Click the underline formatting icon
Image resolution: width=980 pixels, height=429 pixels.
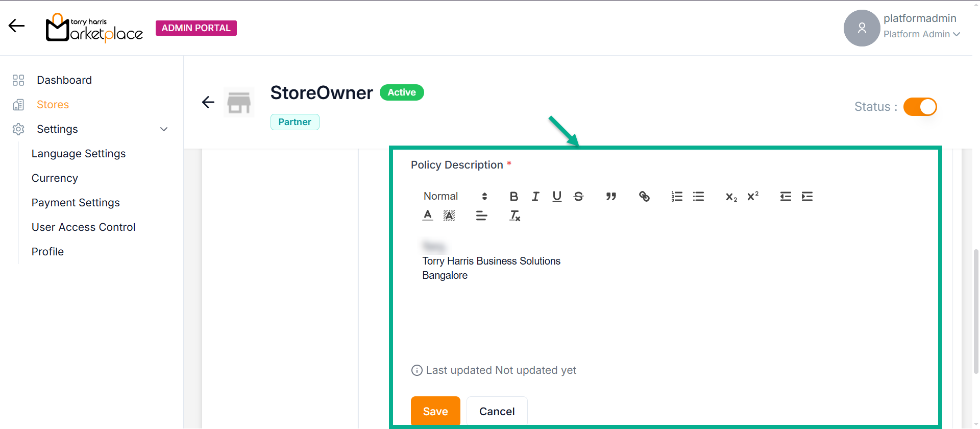557,197
